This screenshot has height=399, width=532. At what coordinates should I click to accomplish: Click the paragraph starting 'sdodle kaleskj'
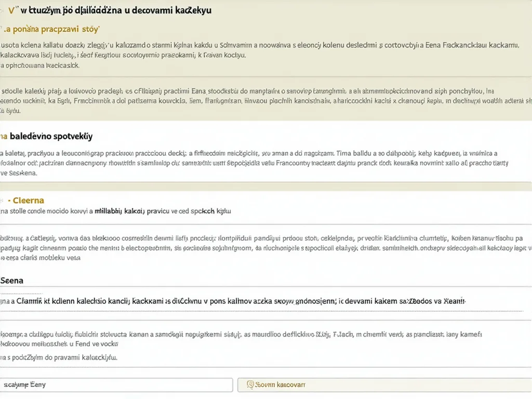266,101
